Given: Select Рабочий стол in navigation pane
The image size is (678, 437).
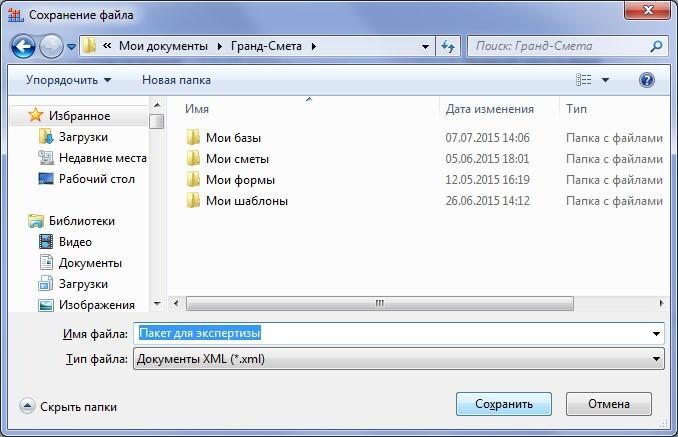Looking at the screenshot, I should (x=97, y=179).
